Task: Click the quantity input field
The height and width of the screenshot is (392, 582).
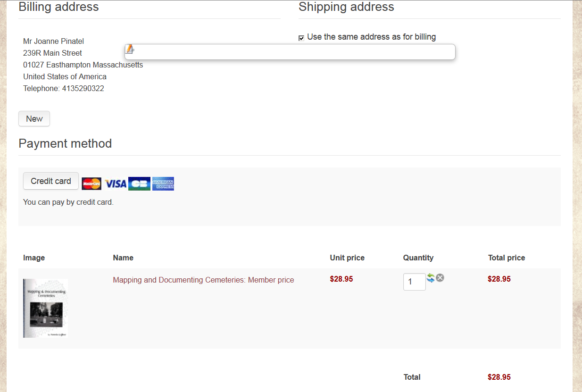Action: (414, 282)
